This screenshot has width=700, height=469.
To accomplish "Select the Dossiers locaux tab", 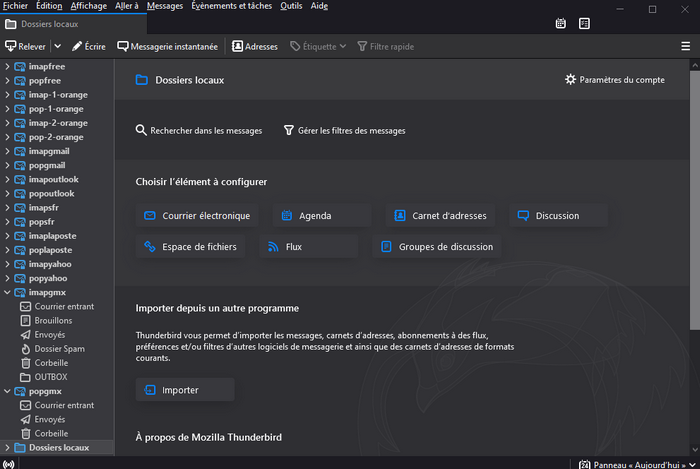I will tap(73, 24).
